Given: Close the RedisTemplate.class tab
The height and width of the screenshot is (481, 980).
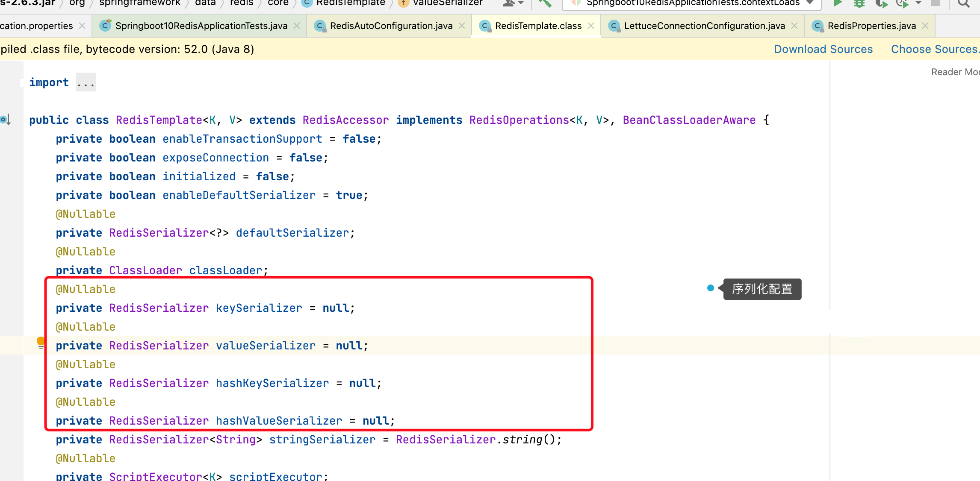Looking at the screenshot, I should 591,26.
